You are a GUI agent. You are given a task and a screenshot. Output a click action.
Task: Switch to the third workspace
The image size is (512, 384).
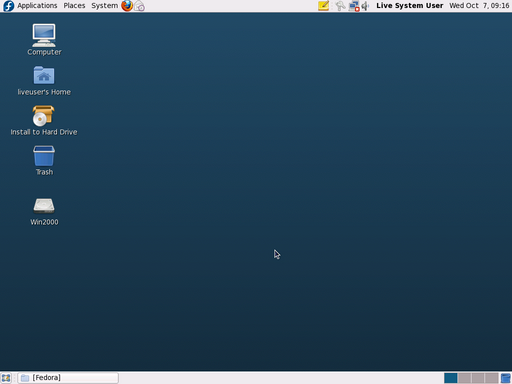click(478, 378)
